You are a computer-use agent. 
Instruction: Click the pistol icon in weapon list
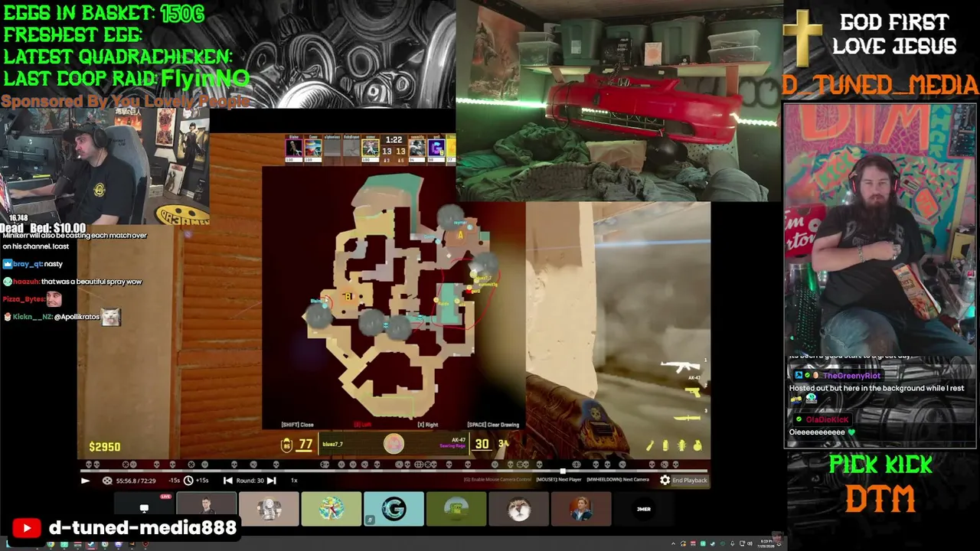click(692, 393)
